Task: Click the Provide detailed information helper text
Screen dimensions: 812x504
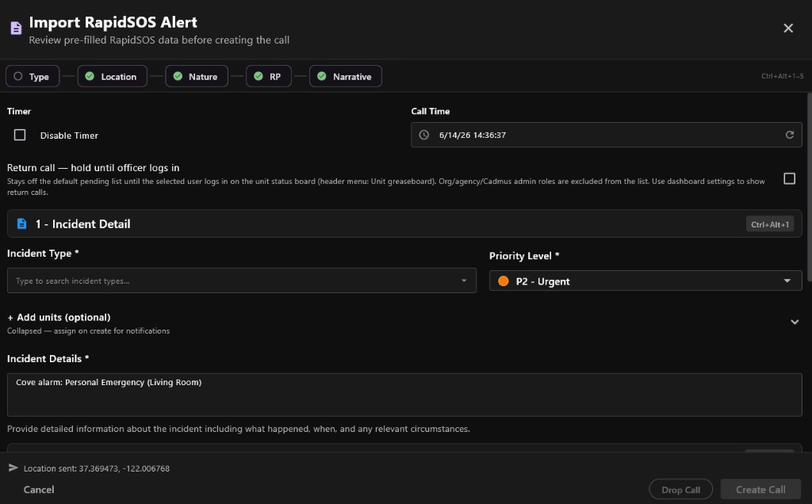Action: click(238, 429)
